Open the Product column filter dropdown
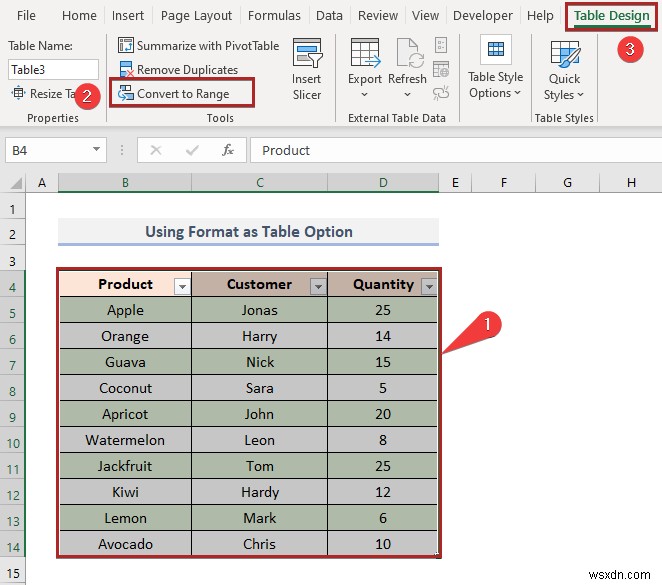 182,287
